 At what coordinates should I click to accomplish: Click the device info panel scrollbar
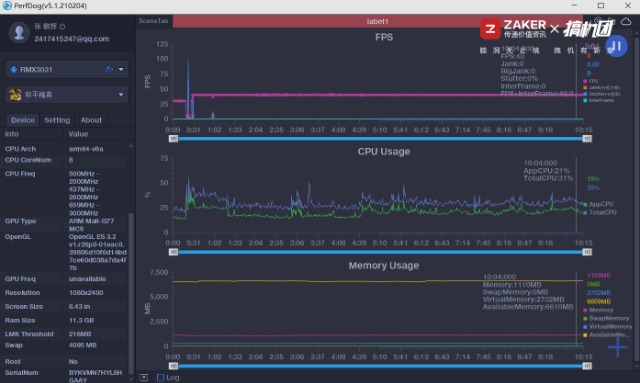click(131, 292)
